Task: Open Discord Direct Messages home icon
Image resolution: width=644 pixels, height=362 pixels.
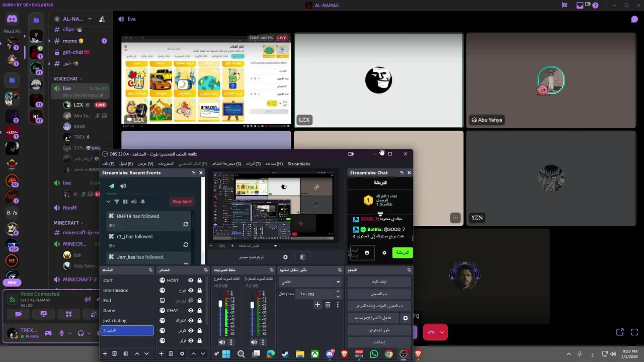Action: click(x=12, y=19)
